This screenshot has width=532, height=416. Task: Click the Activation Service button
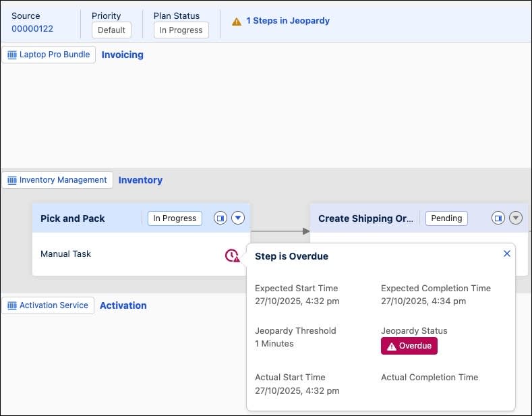pyautogui.click(x=48, y=305)
